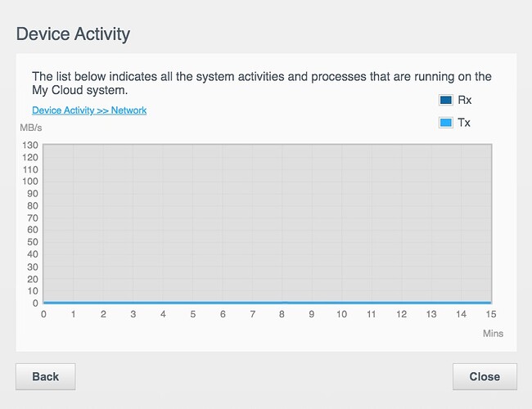
Task: Click the dark blue Rx legend swatch
Action: point(446,100)
